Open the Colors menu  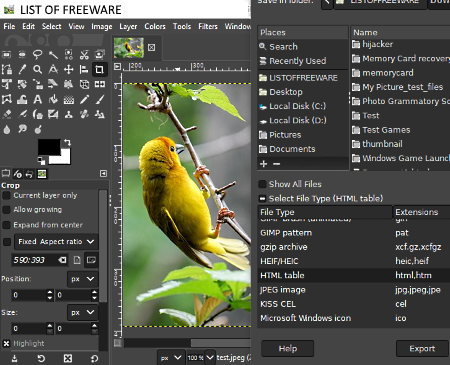tap(155, 26)
